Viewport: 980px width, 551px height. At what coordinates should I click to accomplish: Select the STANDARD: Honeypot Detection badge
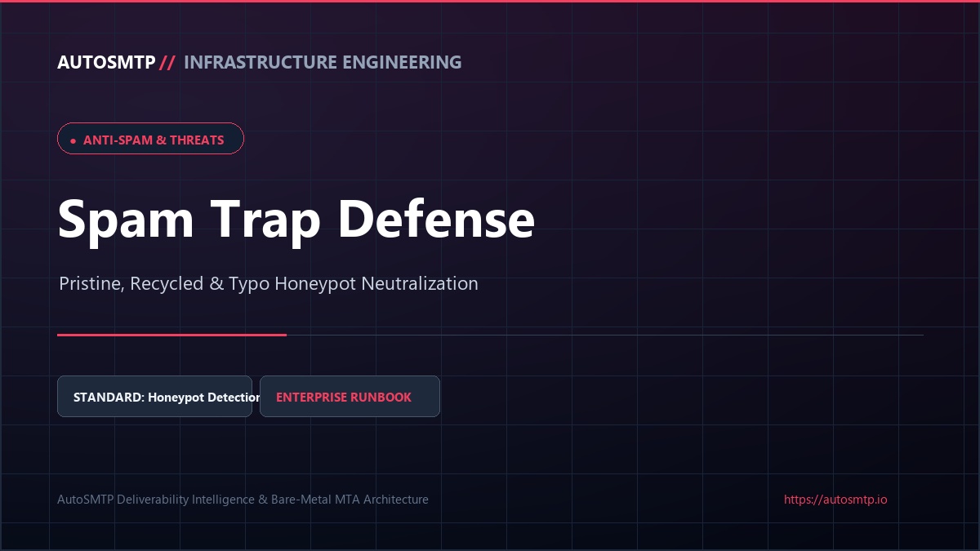(154, 396)
